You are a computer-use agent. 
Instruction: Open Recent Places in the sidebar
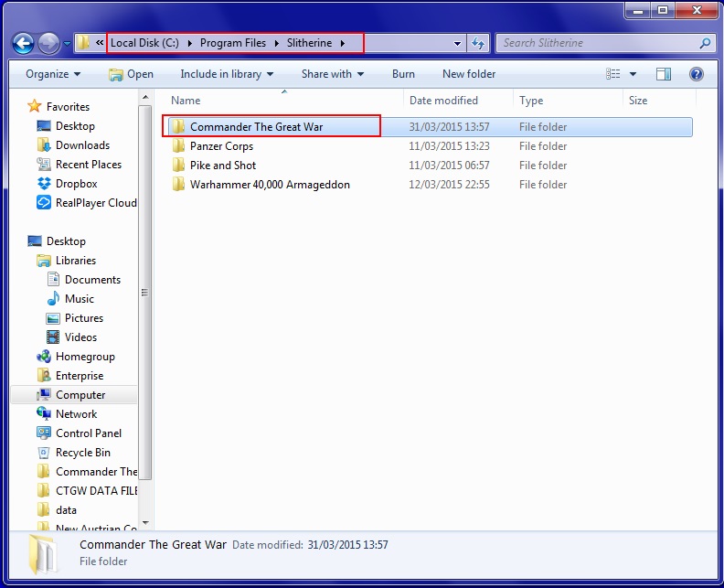tap(88, 165)
